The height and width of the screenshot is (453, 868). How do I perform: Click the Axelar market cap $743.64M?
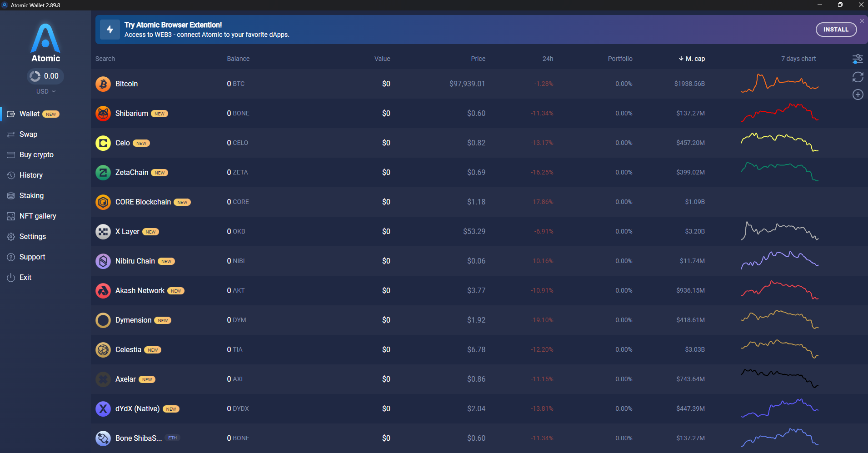click(x=690, y=379)
